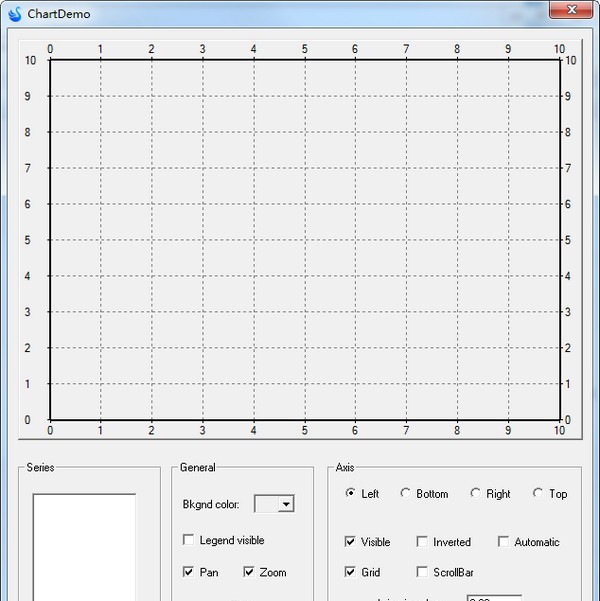Click the "Series" group label
Viewport: 600px width, 601px height.
pos(40,467)
